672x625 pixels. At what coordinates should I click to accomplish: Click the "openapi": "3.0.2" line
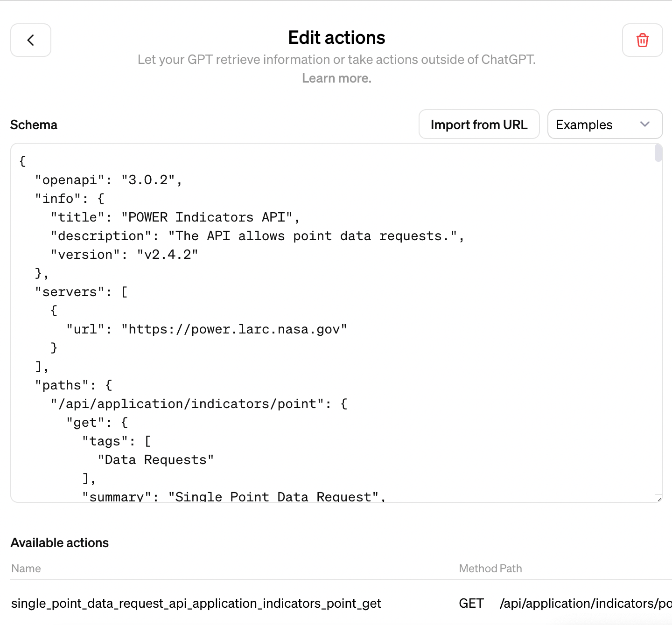pos(109,180)
